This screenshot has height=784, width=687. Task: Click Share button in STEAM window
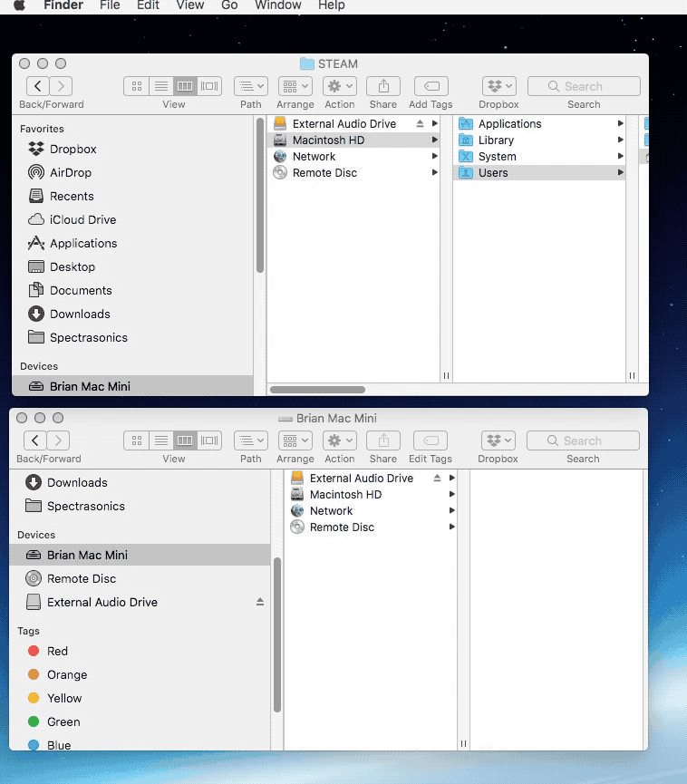[x=383, y=86]
